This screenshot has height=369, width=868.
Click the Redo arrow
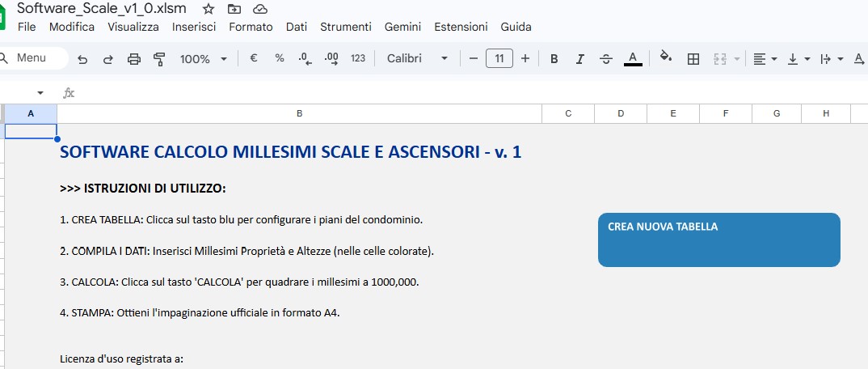(x=108, y=59)
